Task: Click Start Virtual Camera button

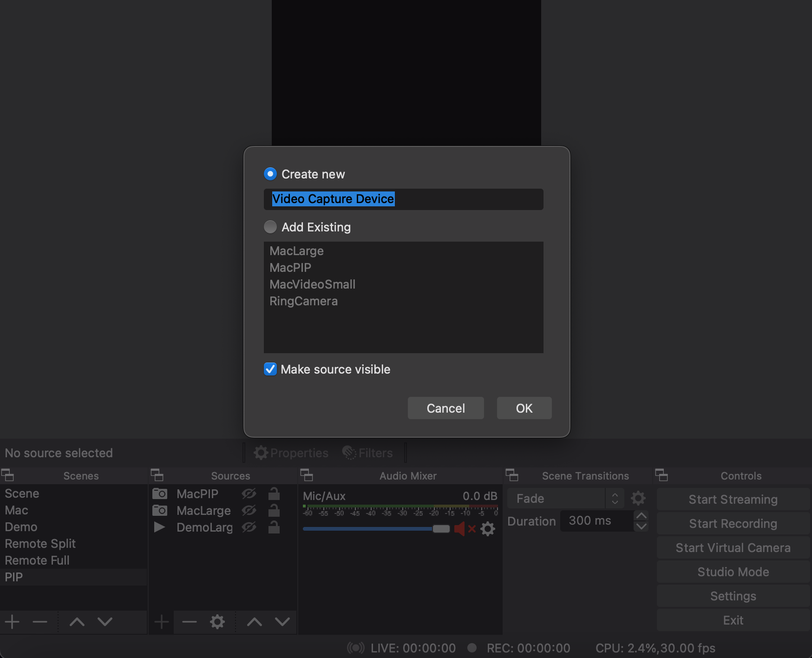Action: (733, 548)
